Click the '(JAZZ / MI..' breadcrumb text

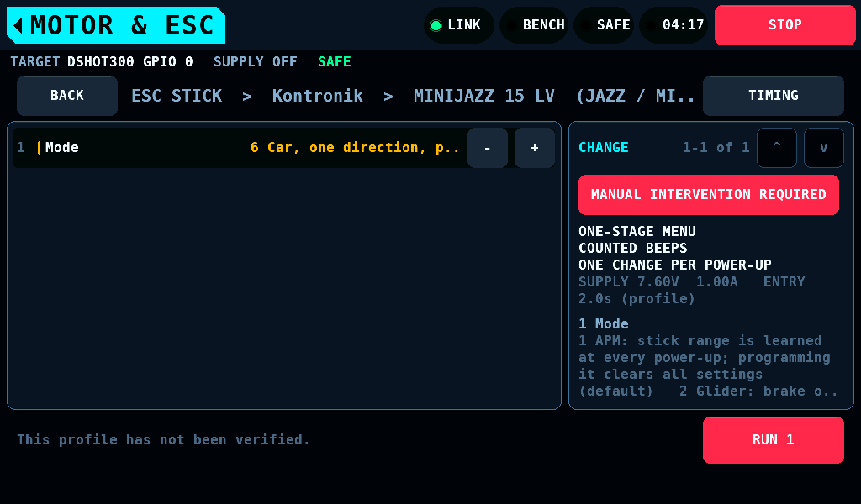(636, 96)
